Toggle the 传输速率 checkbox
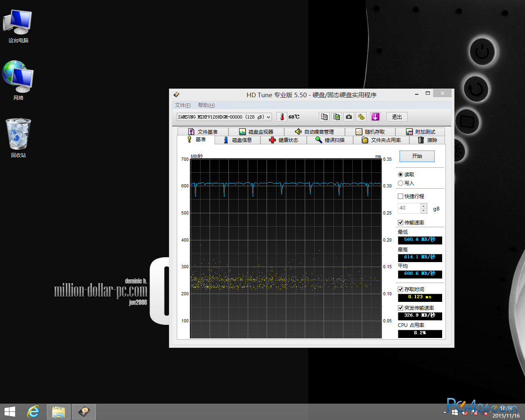Viewport: 525px width, 420px height. [x=400, y=223]
